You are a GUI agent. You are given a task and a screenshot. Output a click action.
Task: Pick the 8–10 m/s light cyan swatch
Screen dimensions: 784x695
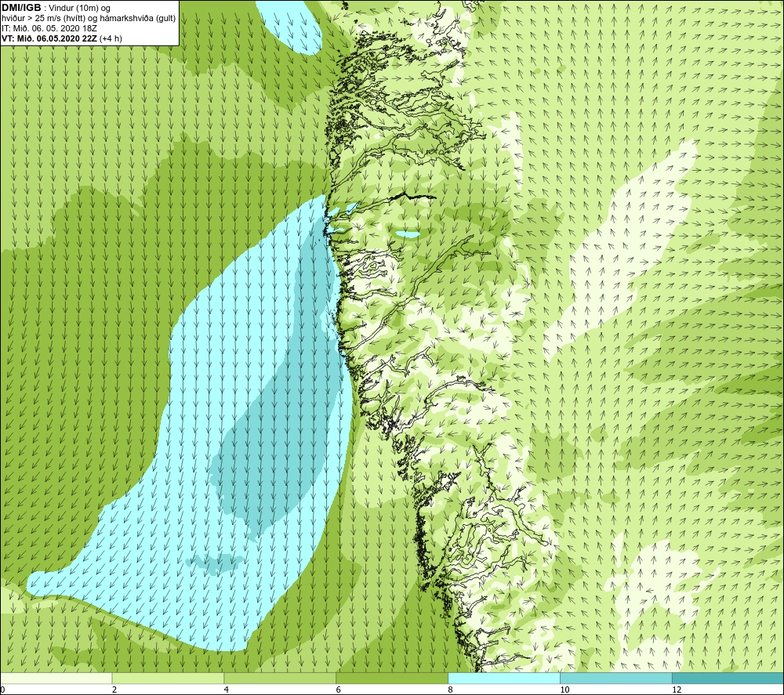[x=504, y=678]
